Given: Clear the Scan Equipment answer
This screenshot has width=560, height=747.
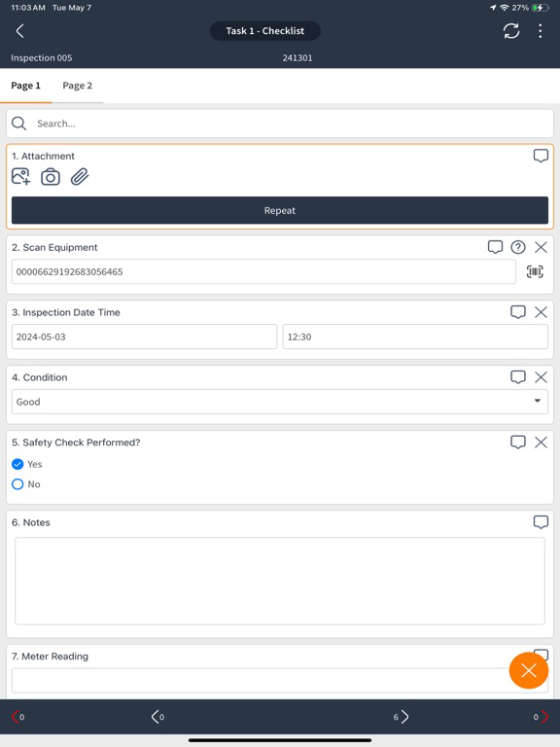Looking at the screenshot, I should coord(541,247).
